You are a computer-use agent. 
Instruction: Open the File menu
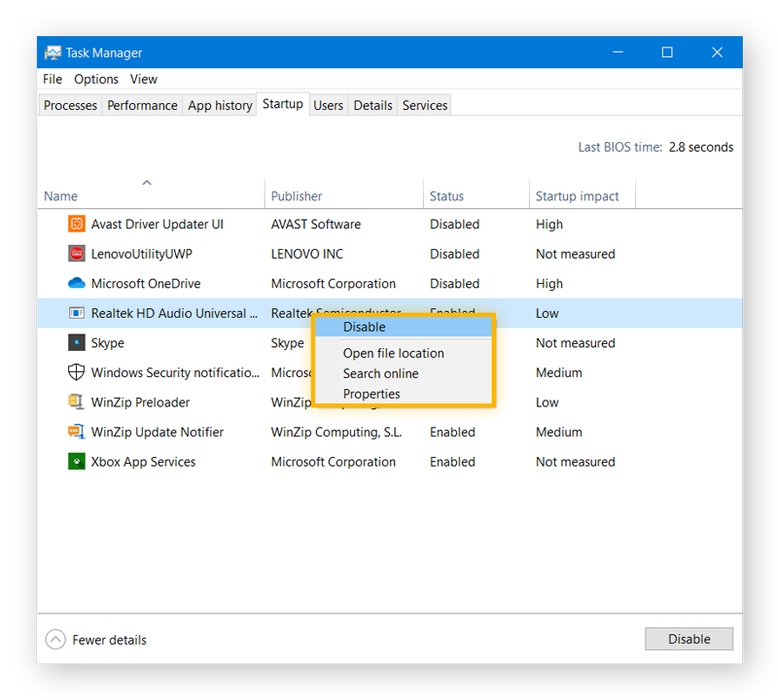53,80
